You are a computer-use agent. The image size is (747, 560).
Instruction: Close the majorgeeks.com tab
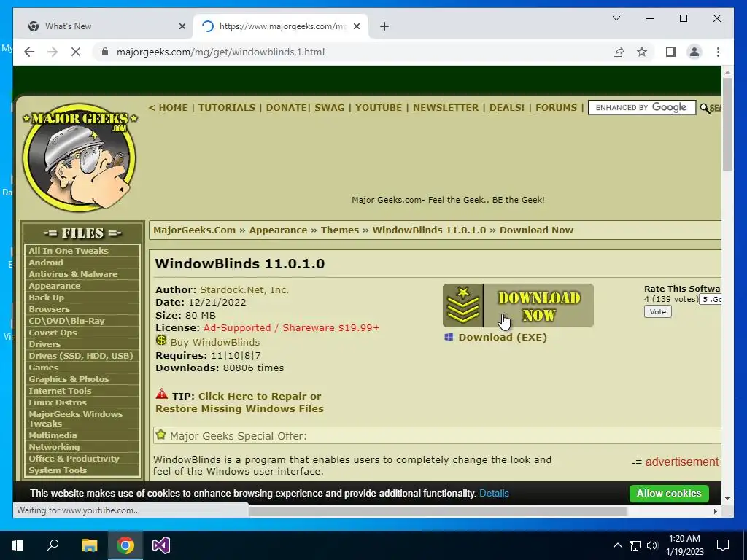pyautogui.click(x=357, y=26)
